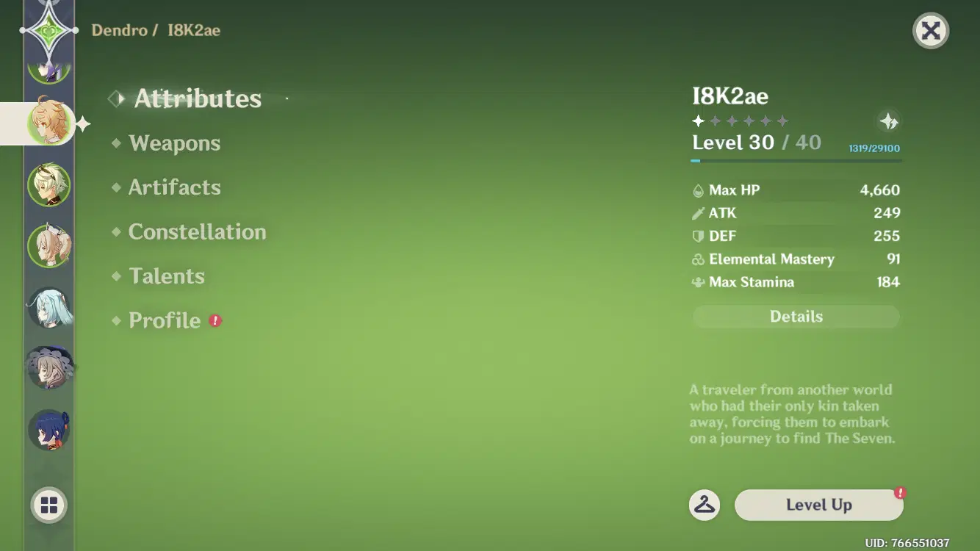Click the character EXP progress bar
The height and width of the screenshot is (551, 980).
pyautogui.click(x=796, y=161)
